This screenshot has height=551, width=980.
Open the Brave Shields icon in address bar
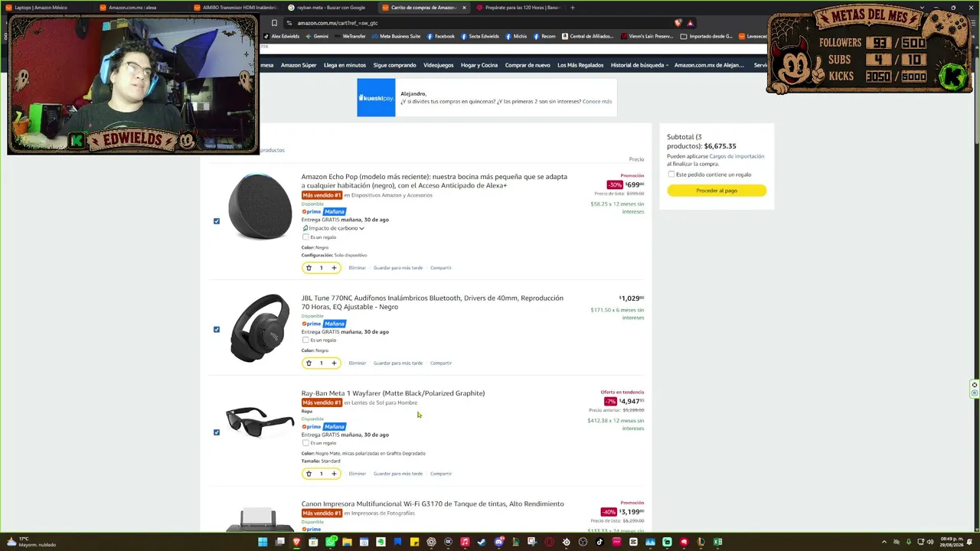pyautogui.click(x=678, y=23)
